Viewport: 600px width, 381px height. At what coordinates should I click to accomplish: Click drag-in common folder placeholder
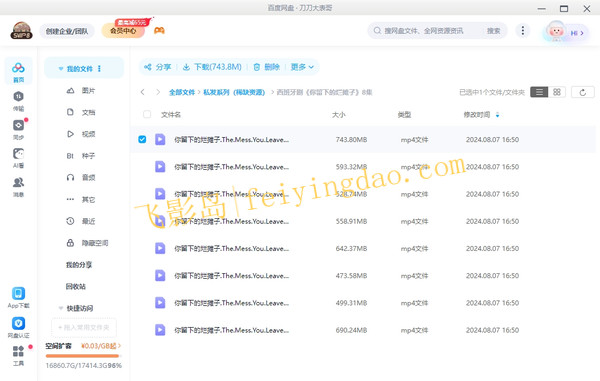point(84,327)
